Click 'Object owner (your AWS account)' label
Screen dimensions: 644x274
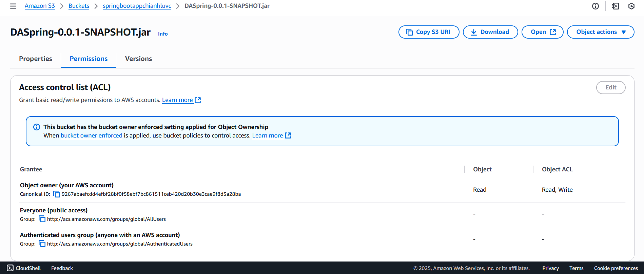click(x=67, y=185)
